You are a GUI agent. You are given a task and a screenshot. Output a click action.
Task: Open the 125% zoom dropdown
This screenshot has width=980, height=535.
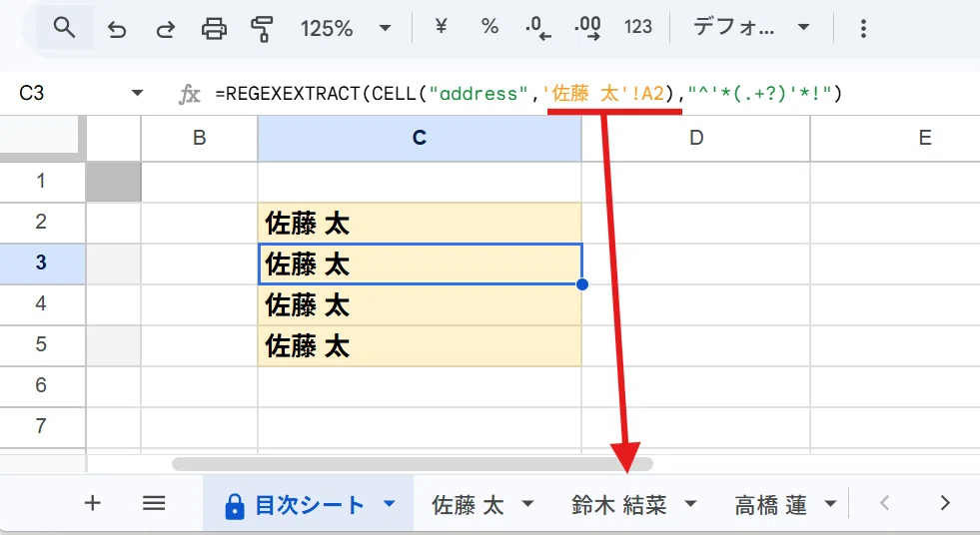(x=346, y=28)
